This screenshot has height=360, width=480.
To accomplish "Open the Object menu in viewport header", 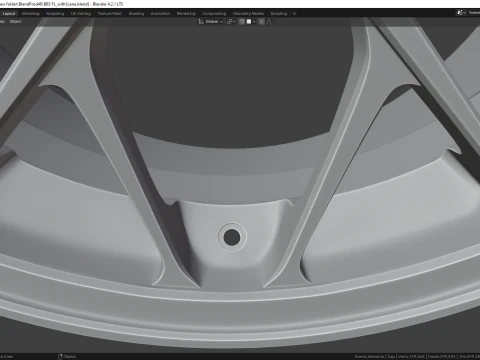I will (15, 22).
